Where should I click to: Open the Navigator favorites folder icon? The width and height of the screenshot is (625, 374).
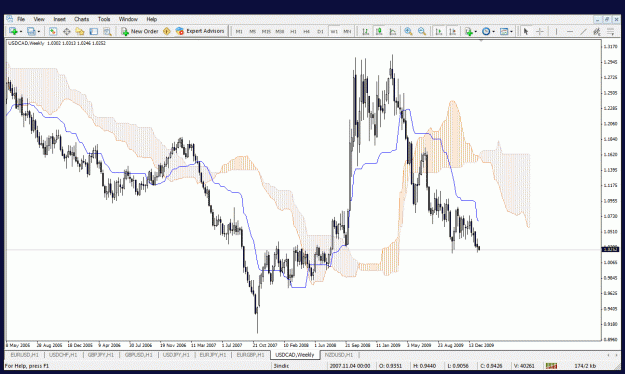(x=80, y=31)
